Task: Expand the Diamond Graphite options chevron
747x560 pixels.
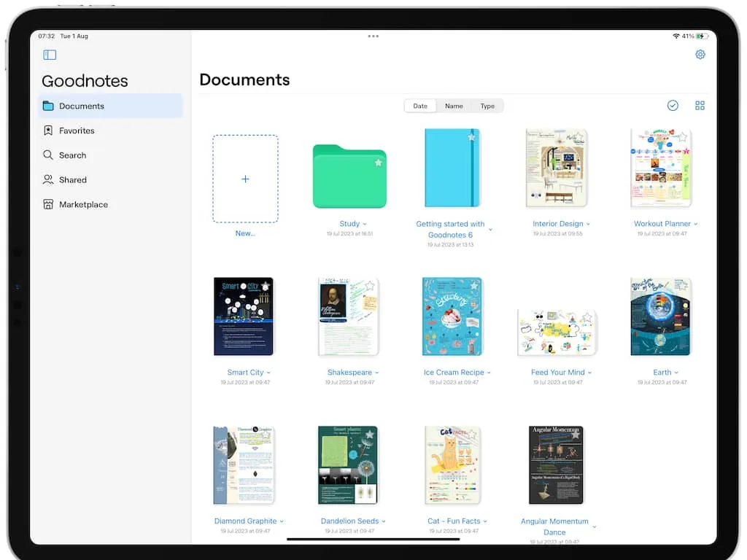Action: [x=282, y=521]
